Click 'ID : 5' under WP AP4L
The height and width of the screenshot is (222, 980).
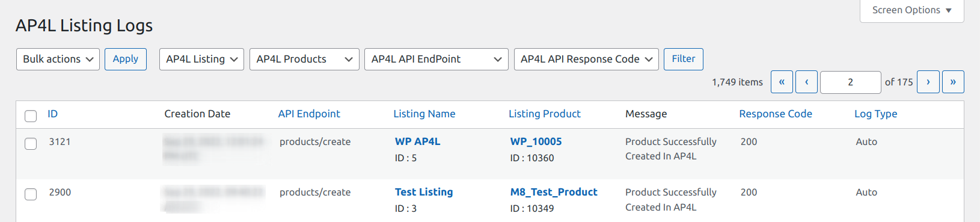coord(406,158)
